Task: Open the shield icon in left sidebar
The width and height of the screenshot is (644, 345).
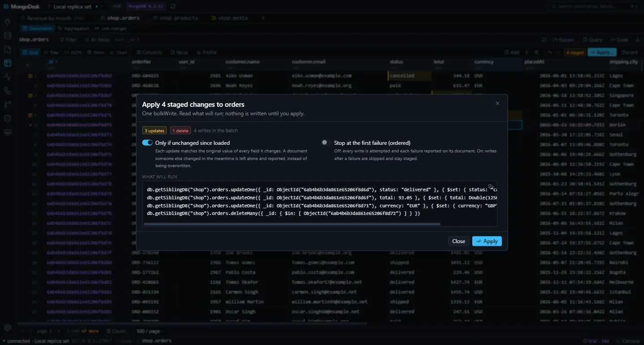Action: (7, 118)
